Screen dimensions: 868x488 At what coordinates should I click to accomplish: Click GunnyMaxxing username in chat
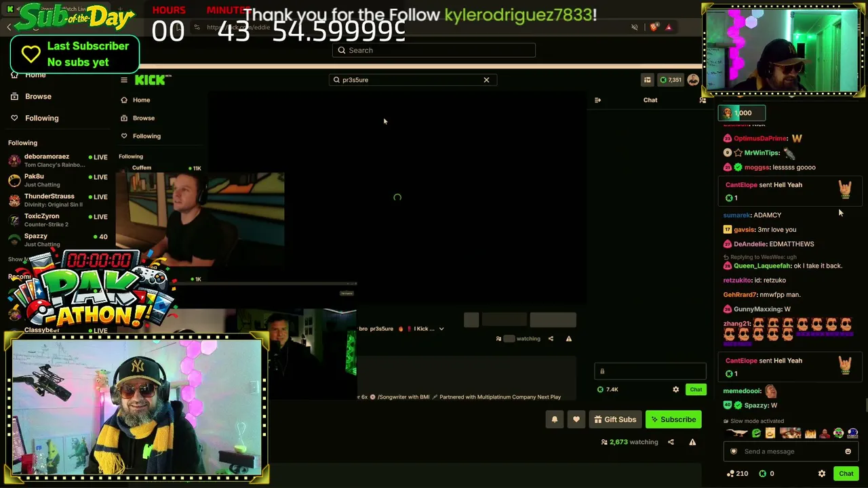(x=757, y=309)
